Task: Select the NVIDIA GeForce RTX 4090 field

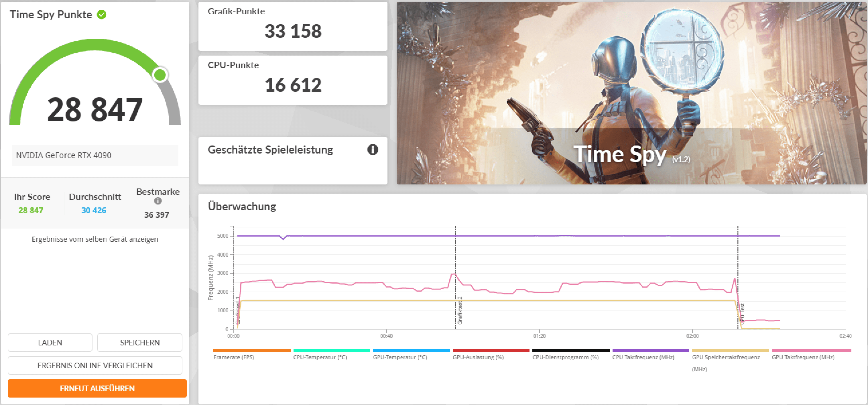Action: click(95, 155)
